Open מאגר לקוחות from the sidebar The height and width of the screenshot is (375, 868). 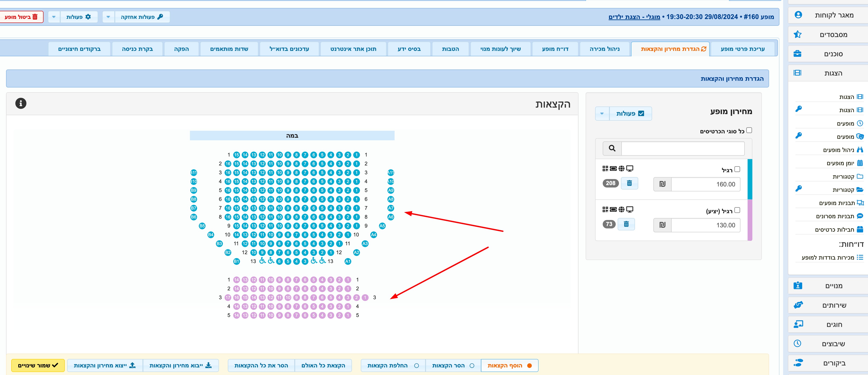coord(828,15)
